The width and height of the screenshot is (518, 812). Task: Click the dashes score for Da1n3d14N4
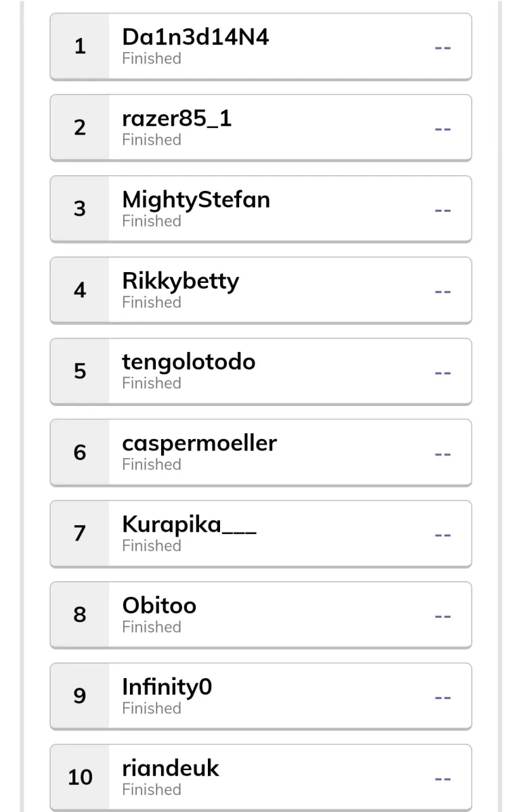click(443, 47)
